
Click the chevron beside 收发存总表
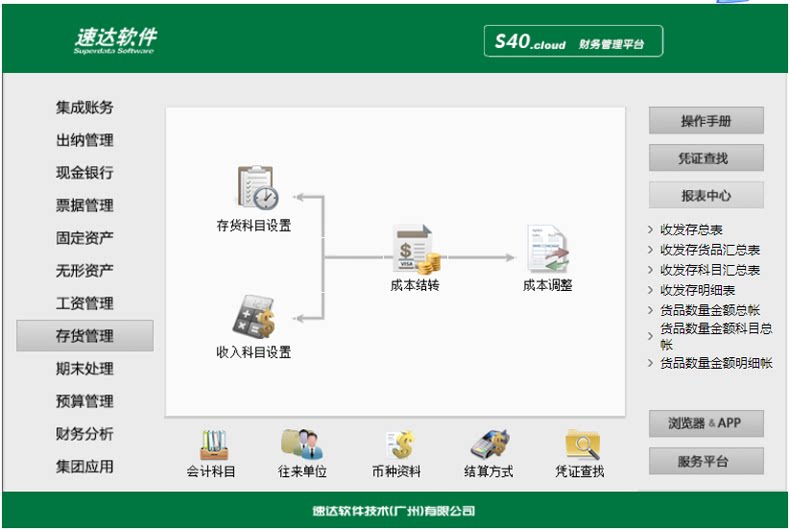[x=650, y=230]
